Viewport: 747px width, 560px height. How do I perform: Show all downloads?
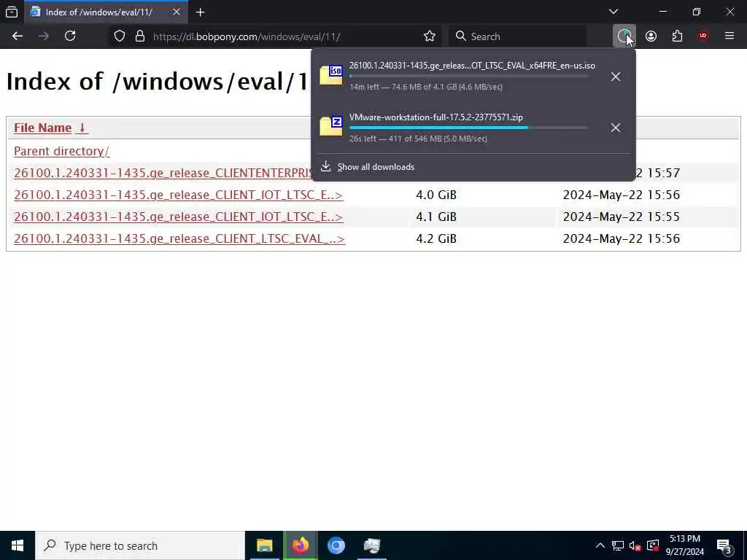pos(376,167)
